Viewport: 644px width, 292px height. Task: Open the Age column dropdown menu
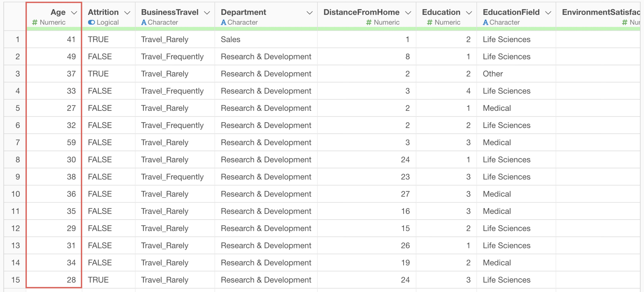[x=74, y=13]
